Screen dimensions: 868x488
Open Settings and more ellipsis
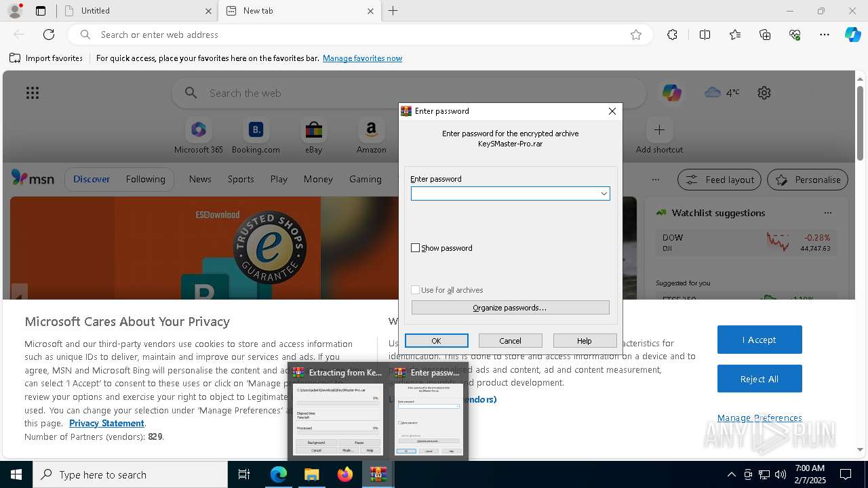tap(825, 35)
